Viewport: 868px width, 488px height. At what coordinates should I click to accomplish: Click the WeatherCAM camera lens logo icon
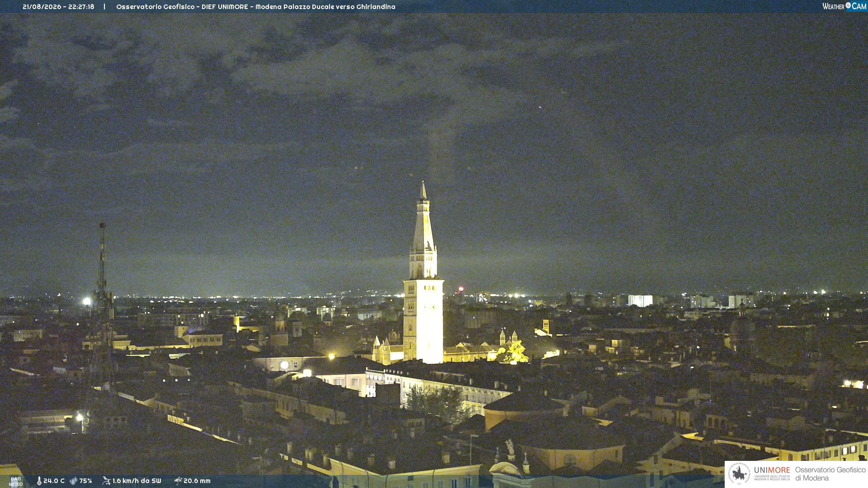[x=848, y=5]
